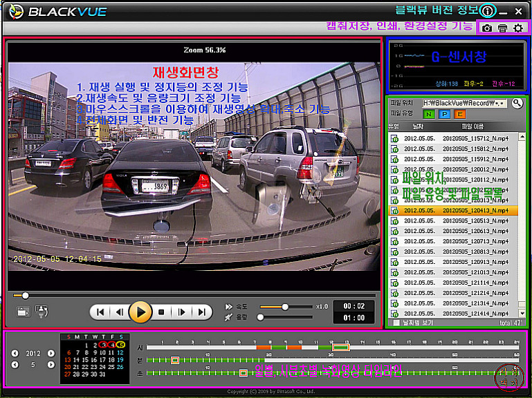Go to next year after 2012
This screenshot has width=532, height=398.
point(51,353)
